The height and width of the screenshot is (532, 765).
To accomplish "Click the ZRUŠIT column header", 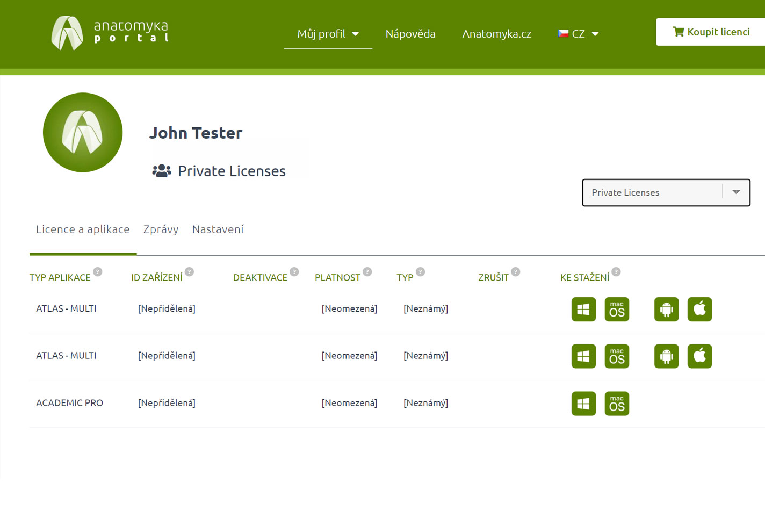I will (493, 278).
